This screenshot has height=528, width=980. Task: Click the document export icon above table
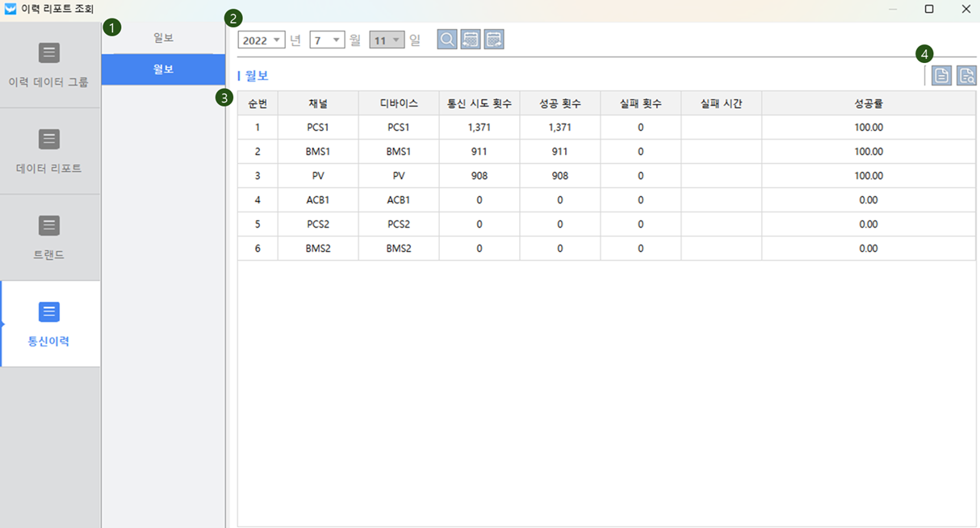tap(941, 76)
